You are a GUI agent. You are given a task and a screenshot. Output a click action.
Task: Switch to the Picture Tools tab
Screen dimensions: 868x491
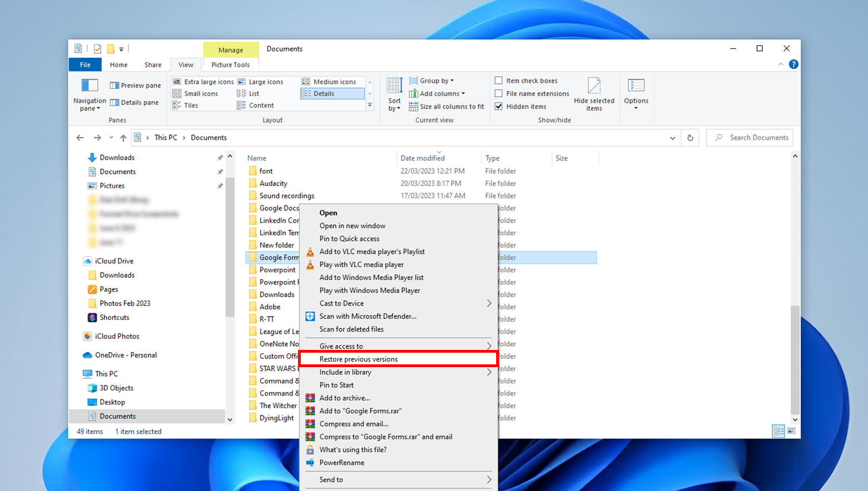pyautogui.click(x=231, y=64)
